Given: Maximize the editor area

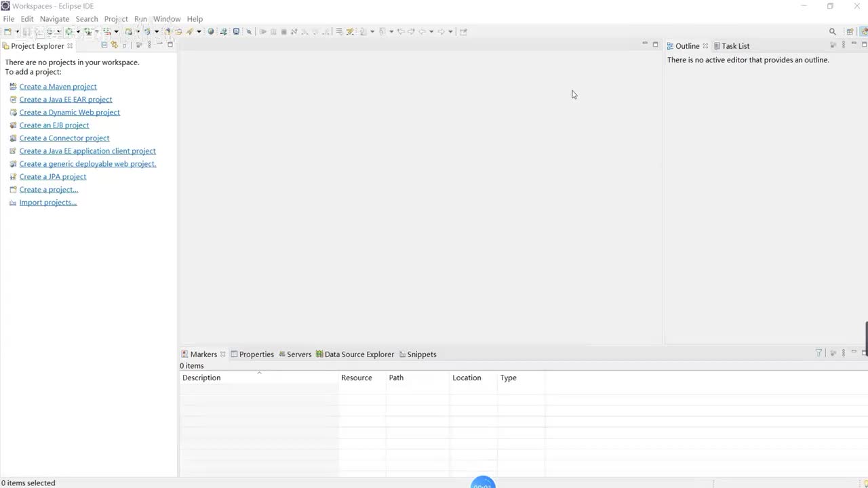Looking at the screenshot, I should click(x=655, y=44).
